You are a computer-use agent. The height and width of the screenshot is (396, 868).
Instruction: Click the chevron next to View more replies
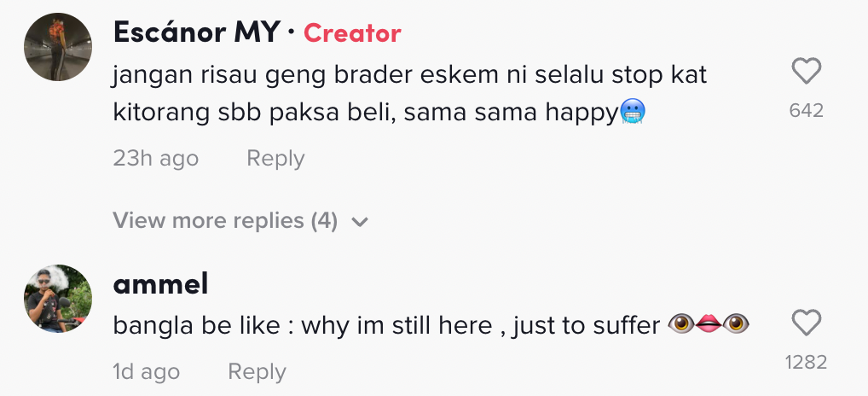(x=360, y=222)
